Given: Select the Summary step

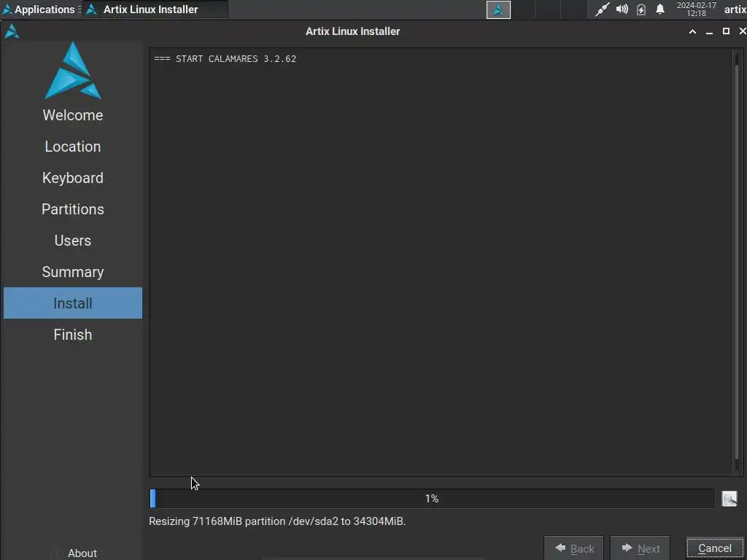Looking at the screenshot, I should (x=73, y=272).
